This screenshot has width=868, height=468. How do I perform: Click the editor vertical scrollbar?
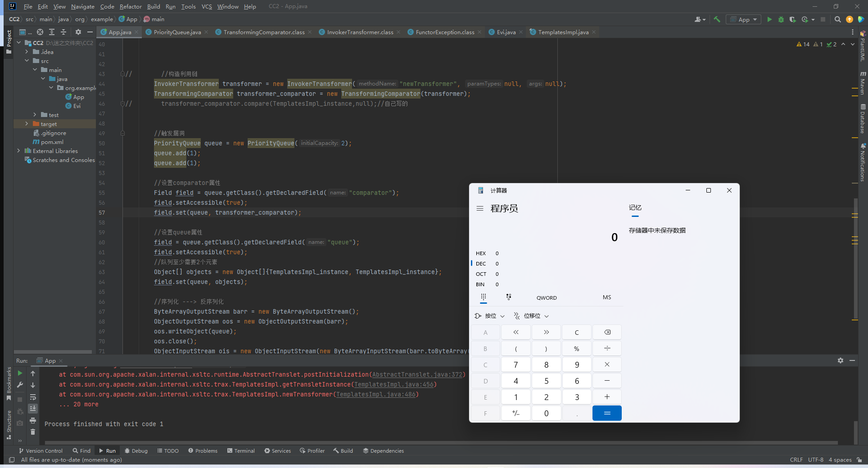(856, 259)
